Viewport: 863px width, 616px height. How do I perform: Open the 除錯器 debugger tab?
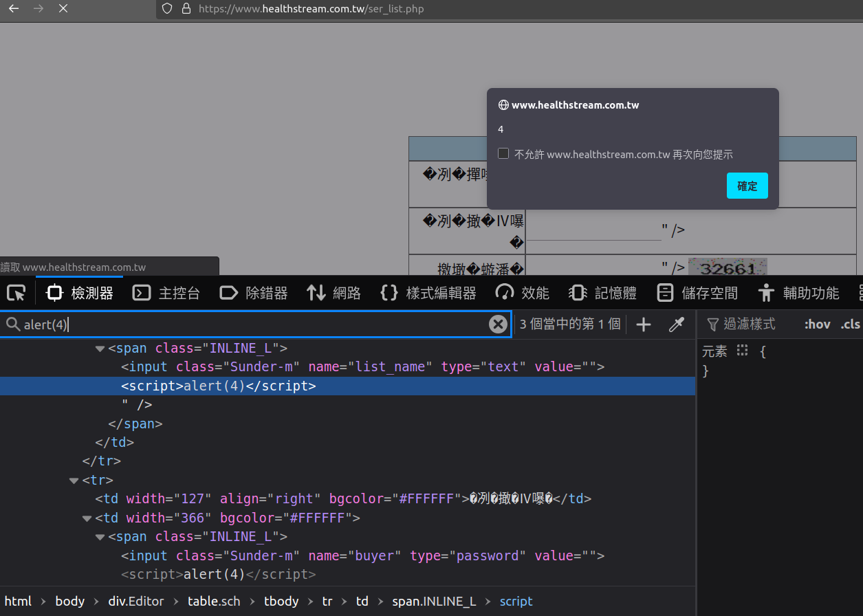(254, 293)
